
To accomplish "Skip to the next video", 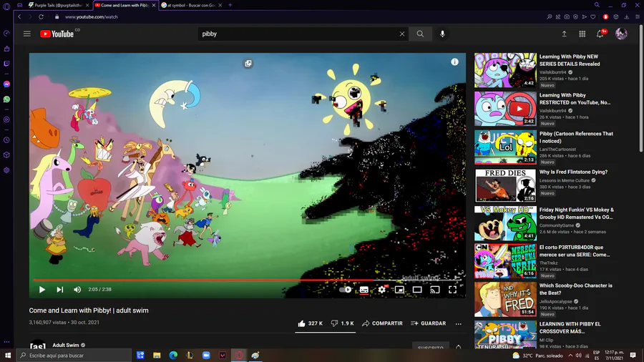I will click(60, 289).
